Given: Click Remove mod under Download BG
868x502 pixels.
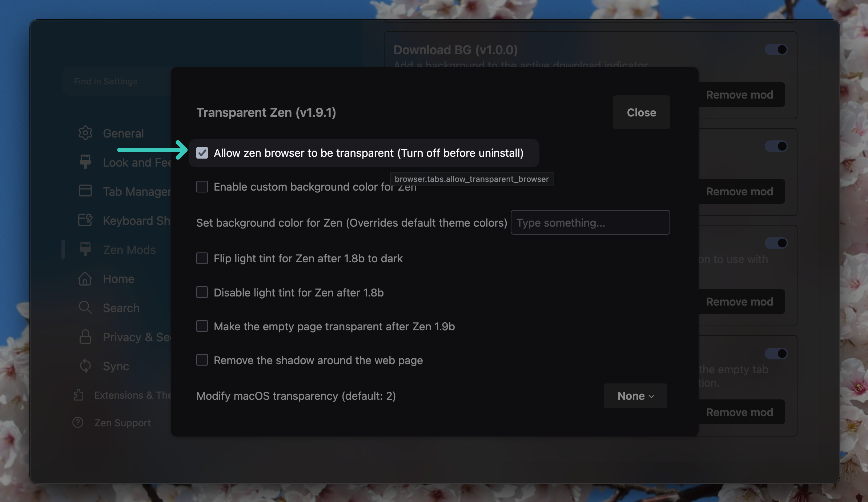Looking at the screenshot, I should (739, 95).
